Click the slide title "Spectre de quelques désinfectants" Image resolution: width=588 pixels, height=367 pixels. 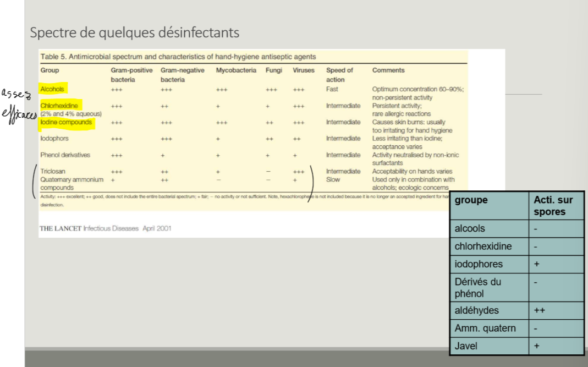coord(134,32)
